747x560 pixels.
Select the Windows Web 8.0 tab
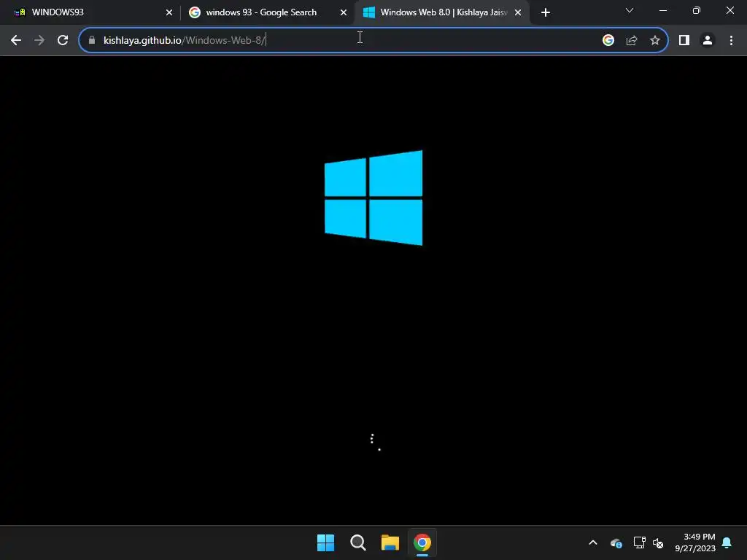click(x=441, y=12)
